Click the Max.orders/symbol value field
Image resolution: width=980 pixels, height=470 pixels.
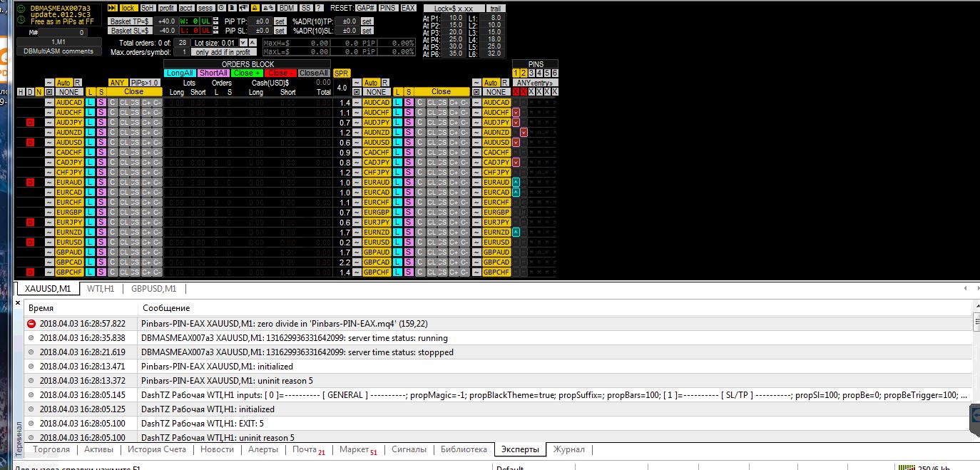tap(182, 52)
